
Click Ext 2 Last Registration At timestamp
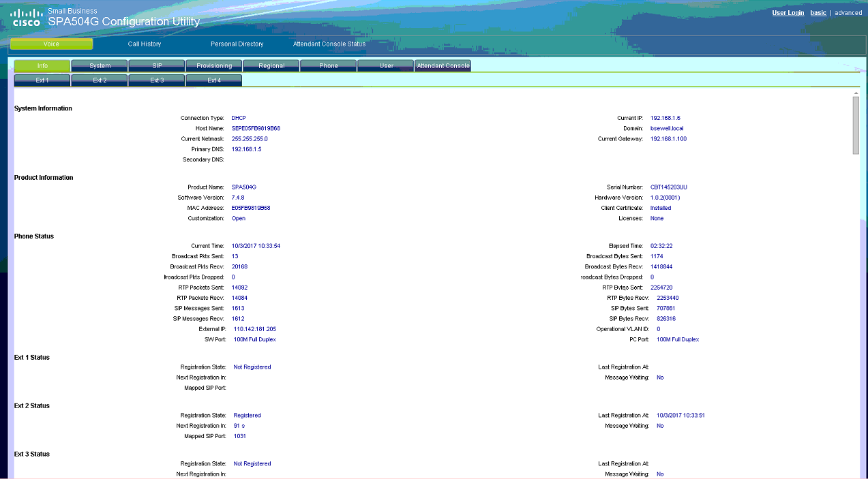(680, 416)
